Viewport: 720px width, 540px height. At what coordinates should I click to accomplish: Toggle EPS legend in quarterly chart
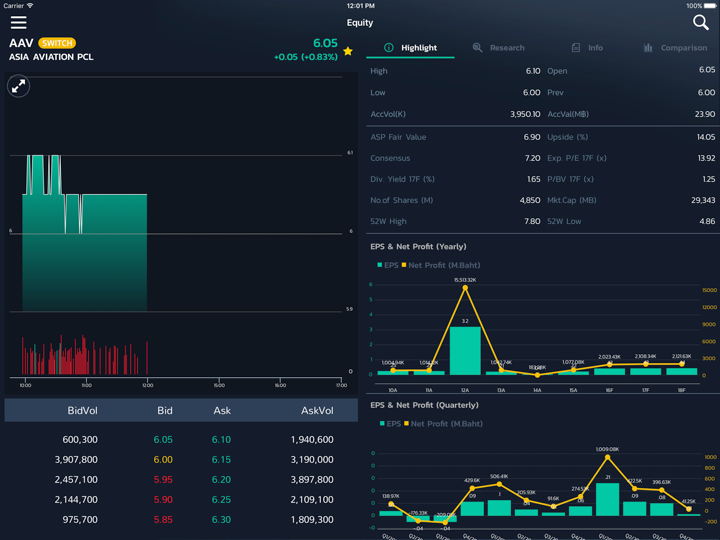point(388,424)
